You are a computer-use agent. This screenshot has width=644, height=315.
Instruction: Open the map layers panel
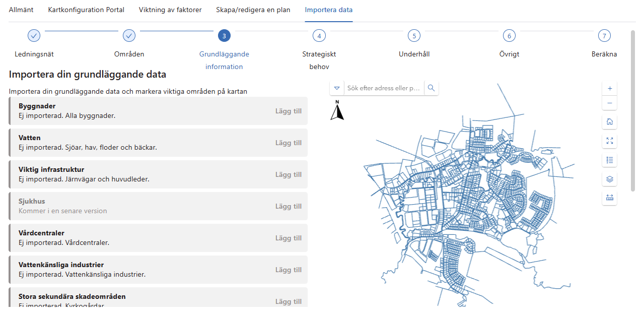pos(610,179)
